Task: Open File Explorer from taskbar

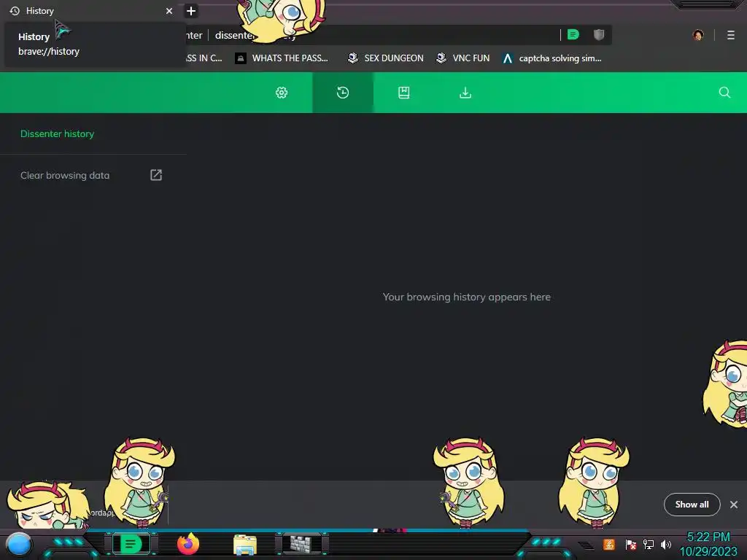Action: pyautogui.click(x=245, y=544)
